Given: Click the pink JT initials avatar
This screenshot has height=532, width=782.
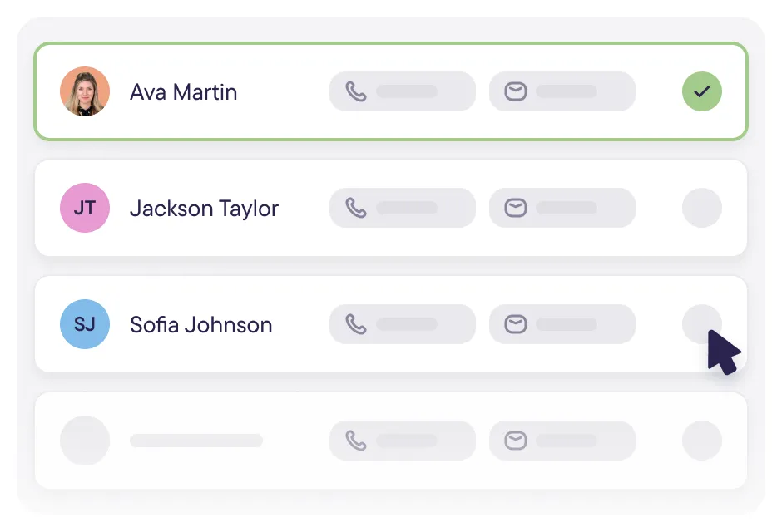Looking at the screenshot, I should click(85, 208).
